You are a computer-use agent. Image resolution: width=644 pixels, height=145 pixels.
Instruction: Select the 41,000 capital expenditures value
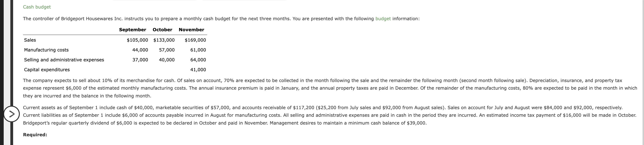[198, 70]
